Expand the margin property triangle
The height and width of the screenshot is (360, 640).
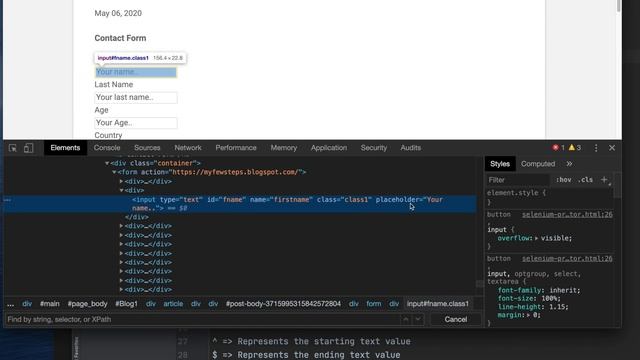(529, 315)
